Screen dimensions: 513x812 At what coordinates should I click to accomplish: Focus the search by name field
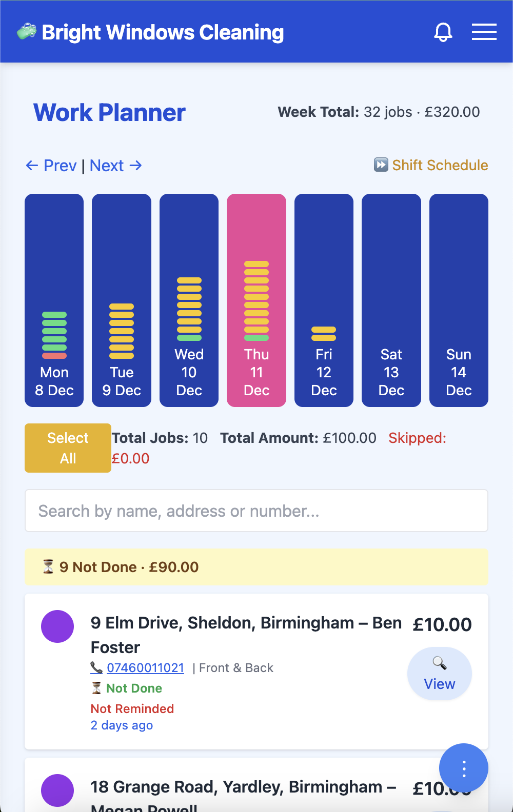(256, 511)
